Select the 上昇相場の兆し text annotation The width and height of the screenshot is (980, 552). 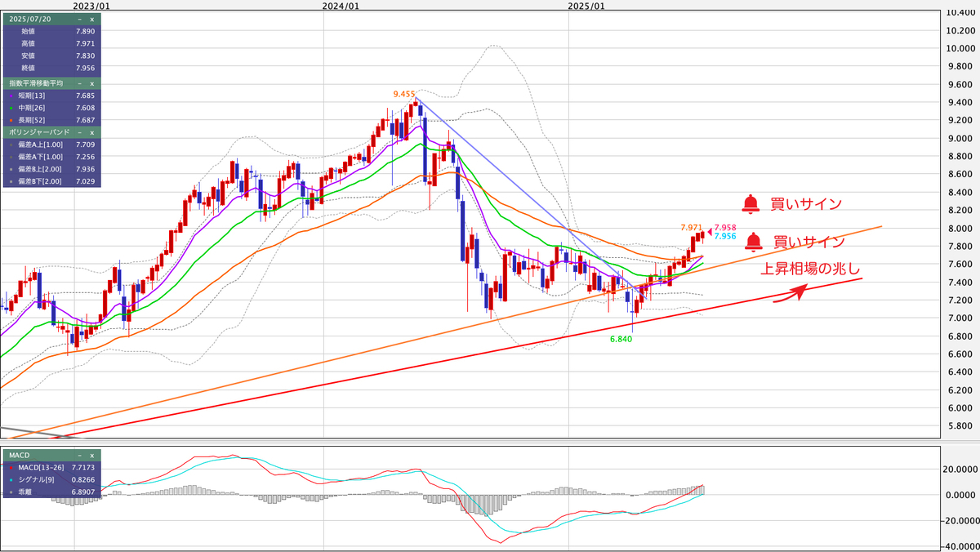click(x=810, y=269)
